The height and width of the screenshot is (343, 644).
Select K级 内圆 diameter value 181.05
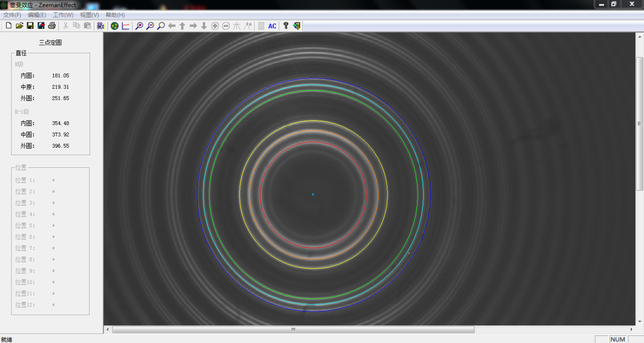(x=60, y=76)
